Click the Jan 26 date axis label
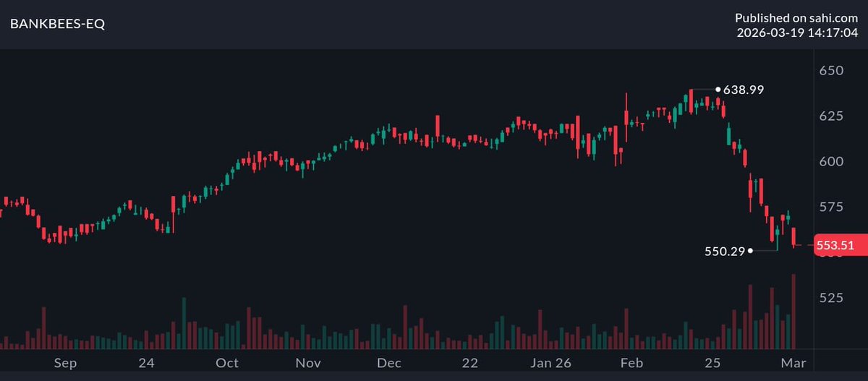Screen dimensions: 868x381 [551, 362]
